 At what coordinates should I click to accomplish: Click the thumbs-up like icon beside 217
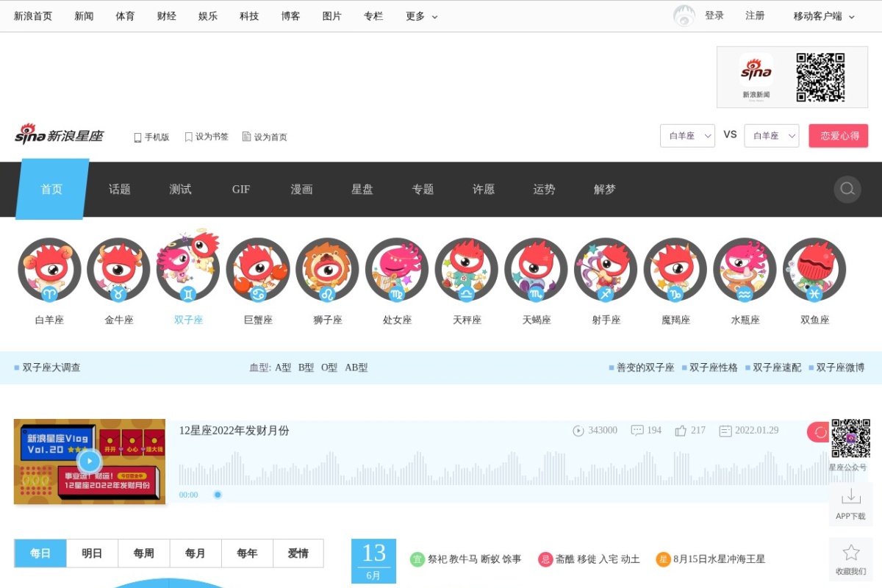point(681,431)
